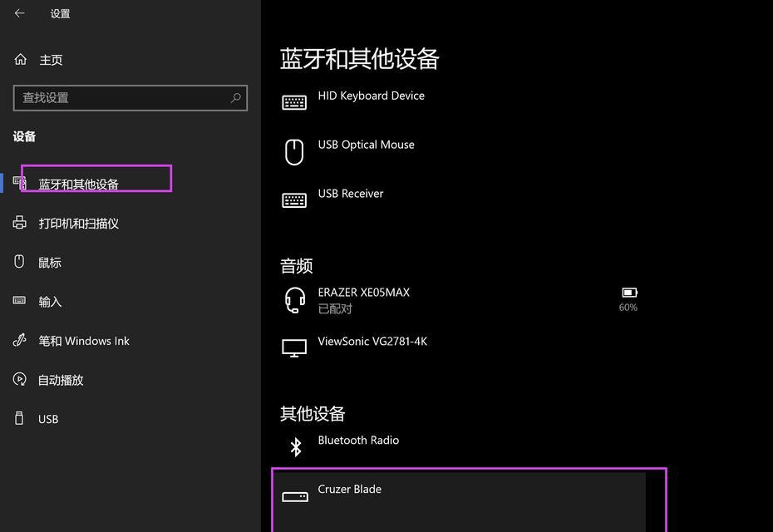This screenshot has width=773, height=532.
Task: Click the 其他设备 section heading
Action: pyautogui.click(x=313, y=413)
